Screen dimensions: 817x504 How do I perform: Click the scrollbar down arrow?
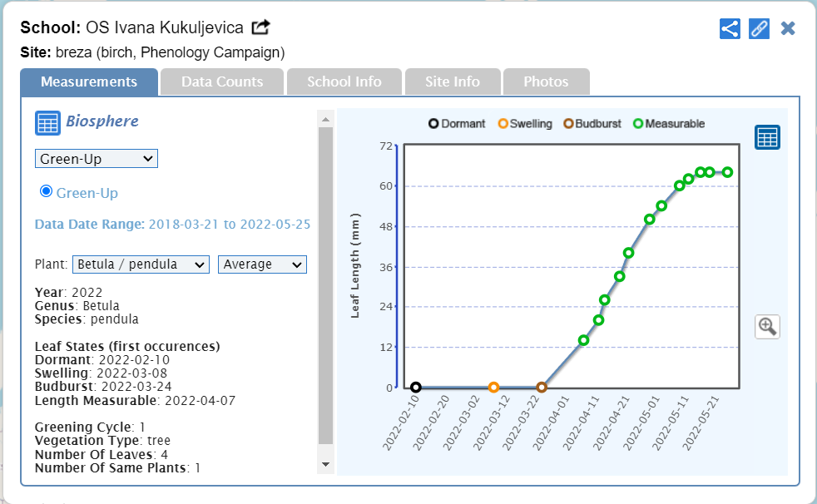coord(325,464)
